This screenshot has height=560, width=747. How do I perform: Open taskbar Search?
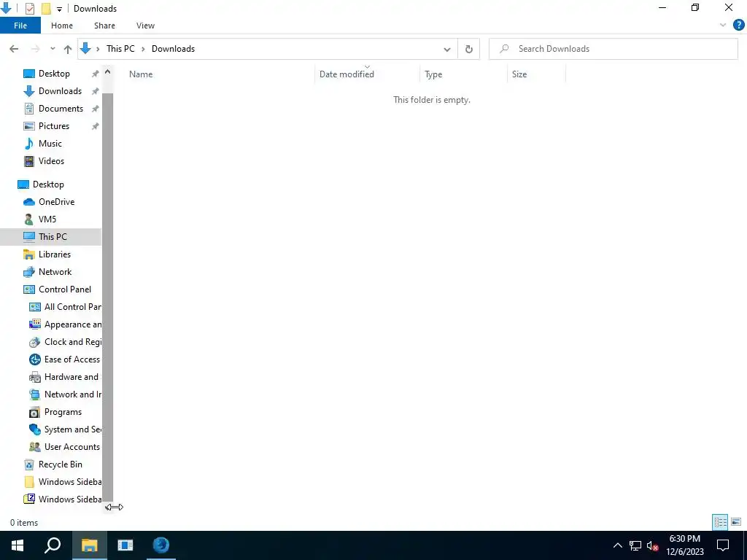[53, 545]
